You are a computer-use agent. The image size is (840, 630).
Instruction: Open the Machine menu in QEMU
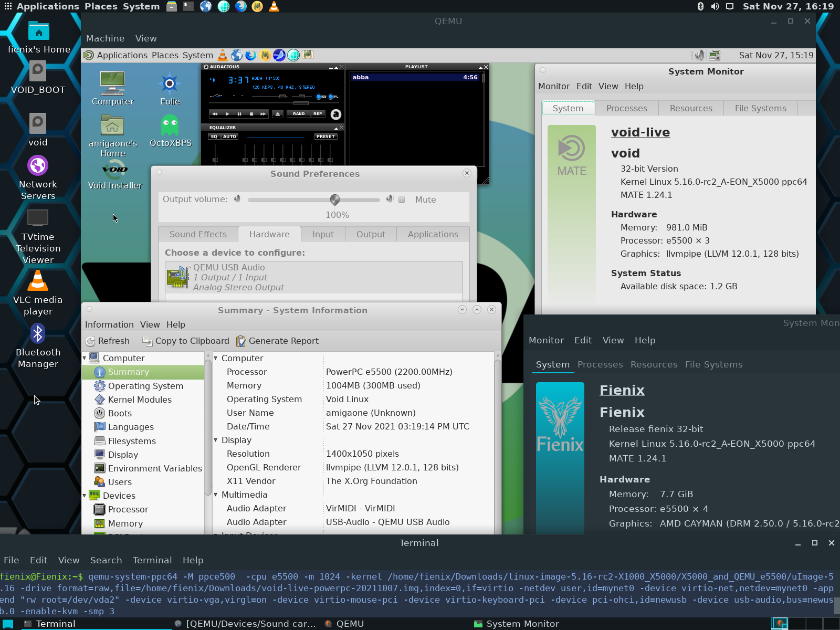point(105,38)
